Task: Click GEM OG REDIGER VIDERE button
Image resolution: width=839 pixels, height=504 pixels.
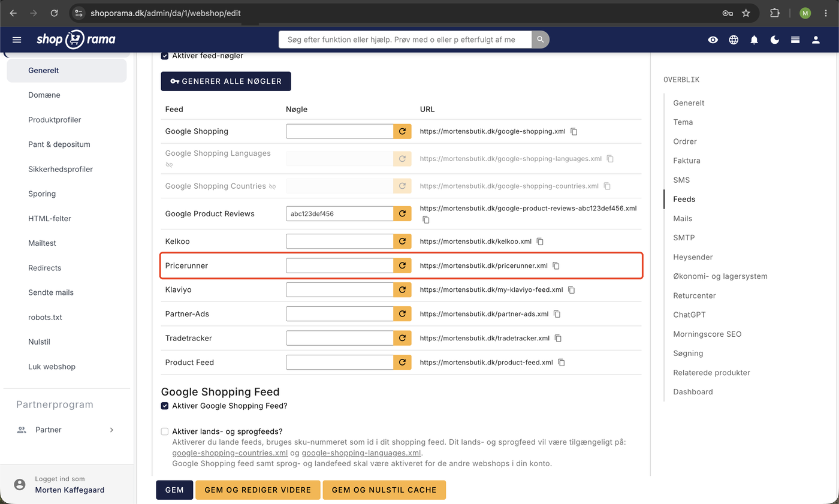Action: tap(258, 490)
